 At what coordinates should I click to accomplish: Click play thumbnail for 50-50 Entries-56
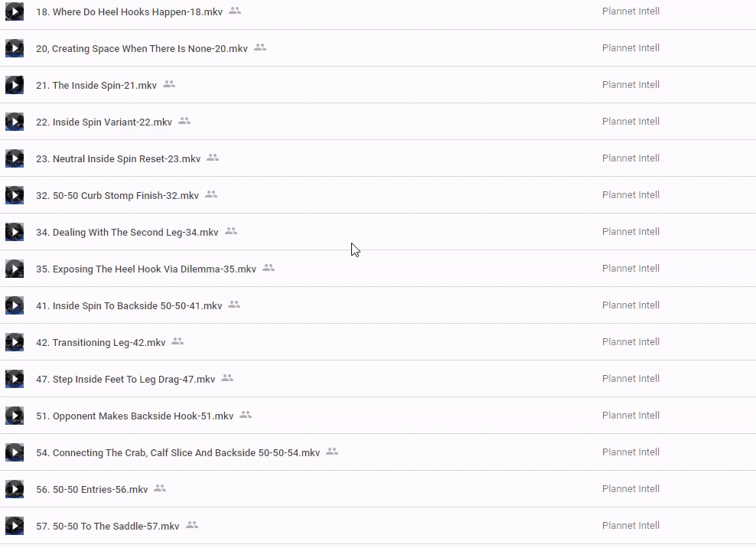tap(15, 489)
